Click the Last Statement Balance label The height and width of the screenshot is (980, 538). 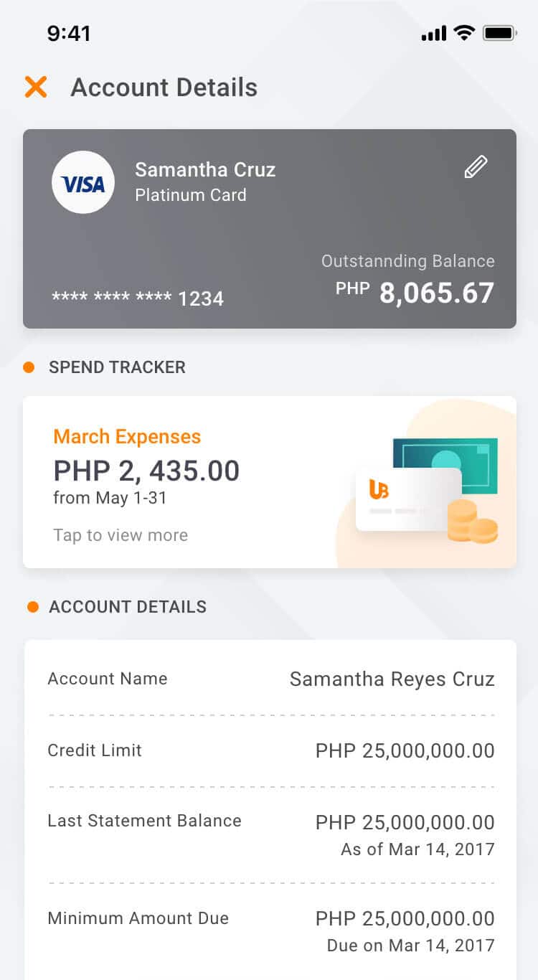(144, 821)
